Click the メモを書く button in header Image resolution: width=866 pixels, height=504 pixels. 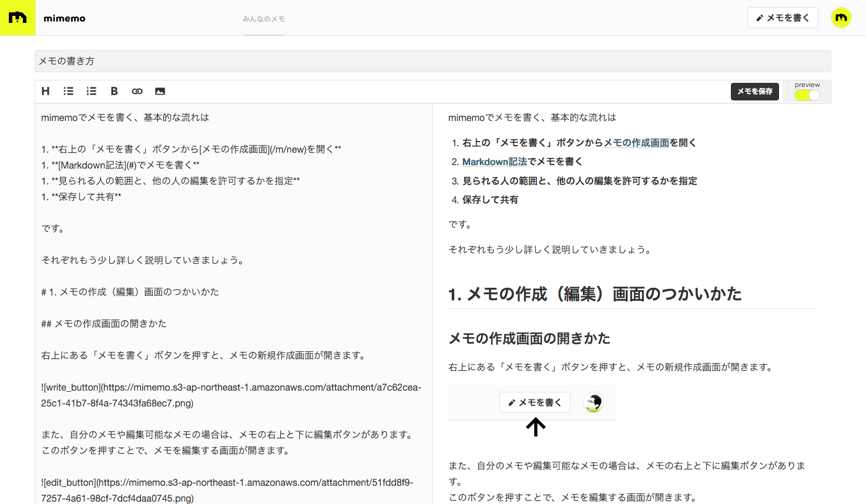783,18
